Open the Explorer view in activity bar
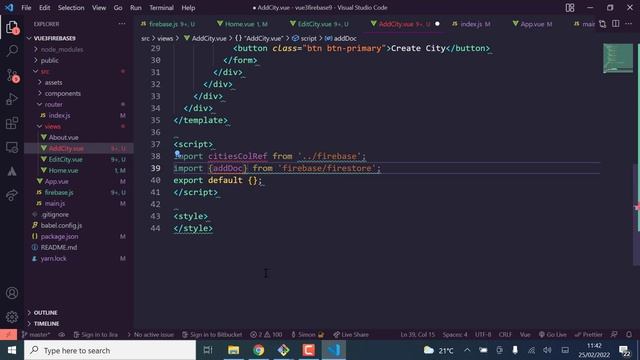Viewport: 640px width, 360px height. click(12, 28)
